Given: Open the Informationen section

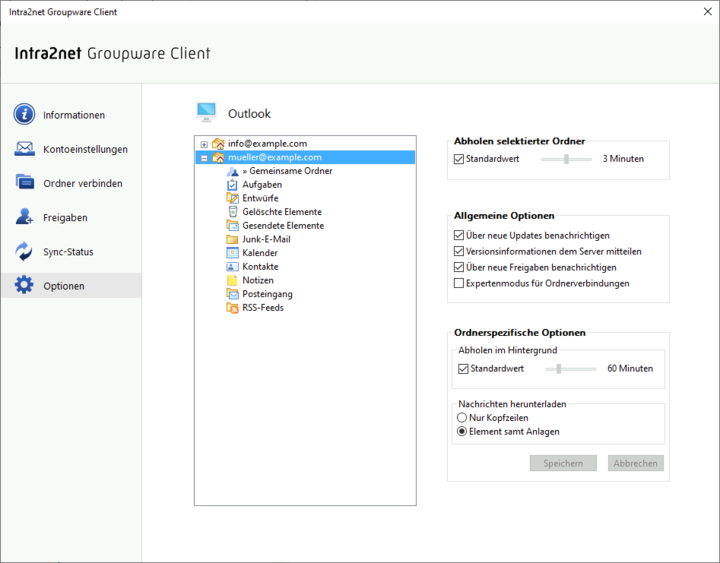Looking at the screenshot, I should tap(71, 115).
